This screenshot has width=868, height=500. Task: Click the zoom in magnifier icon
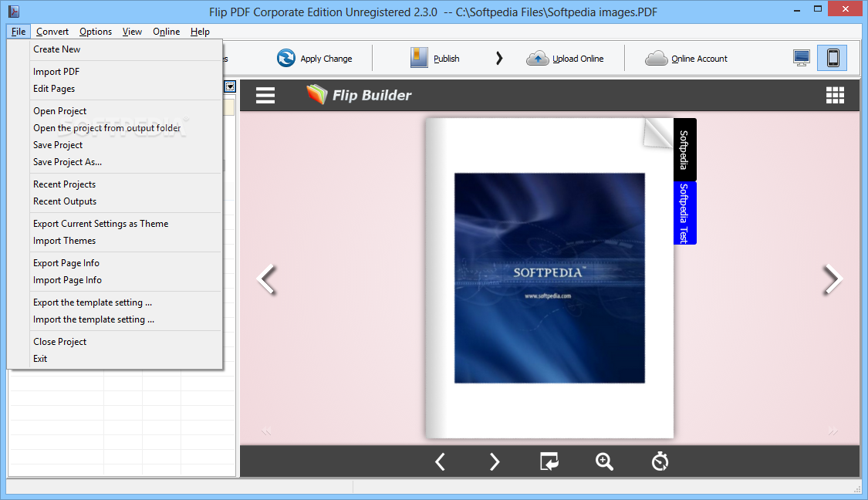[604, 461]
